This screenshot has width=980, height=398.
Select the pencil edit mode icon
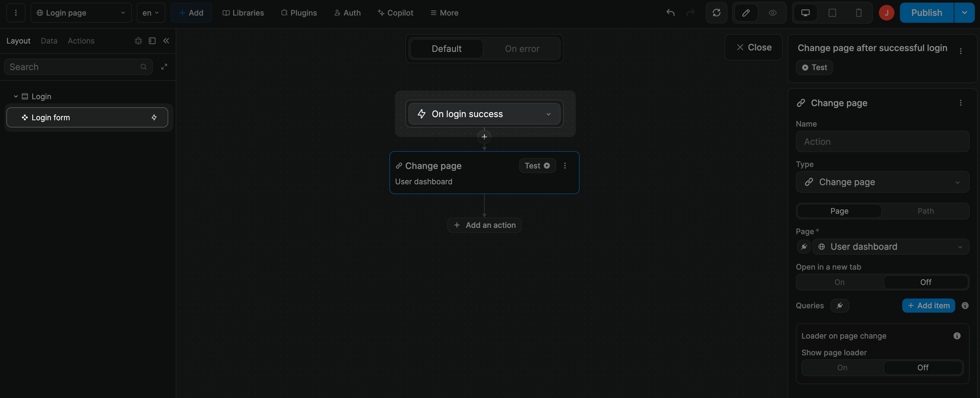[x=746, y=13]
